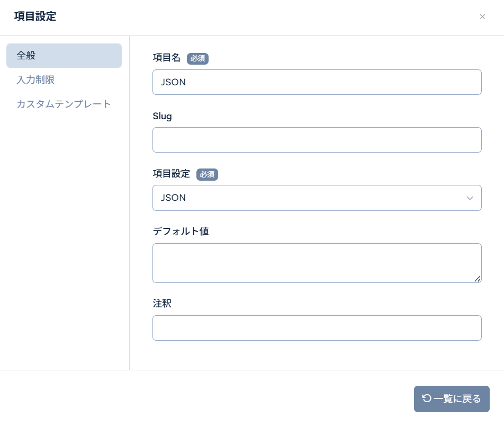This screenshot has height=426, width=504.
Task: Click the 注釈 label text
Action: 162,304
